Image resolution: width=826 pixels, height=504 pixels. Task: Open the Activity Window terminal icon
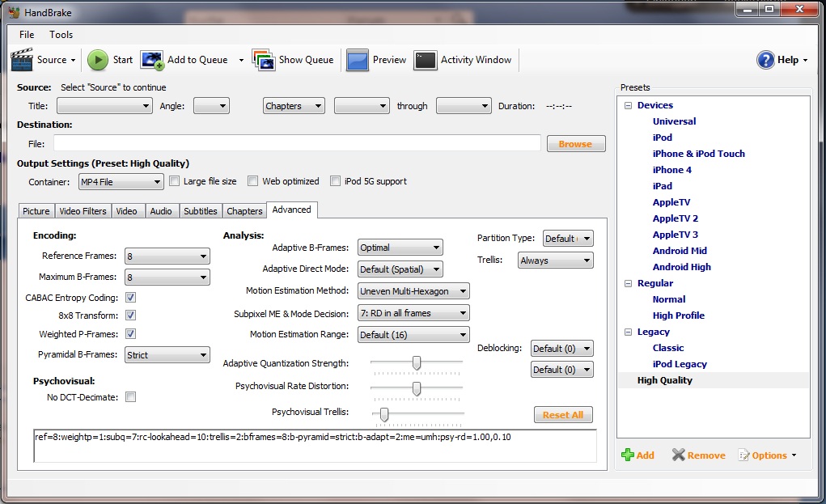pos(425,60)
